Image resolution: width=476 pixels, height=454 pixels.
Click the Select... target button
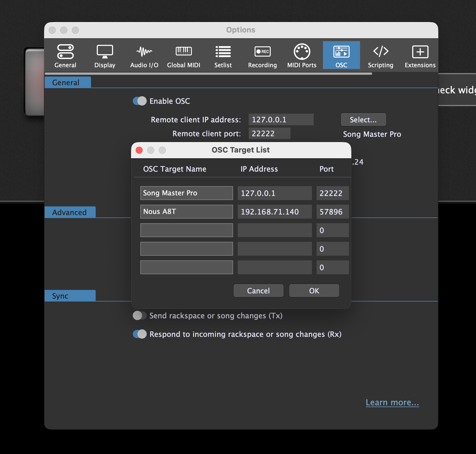[363, 120]
